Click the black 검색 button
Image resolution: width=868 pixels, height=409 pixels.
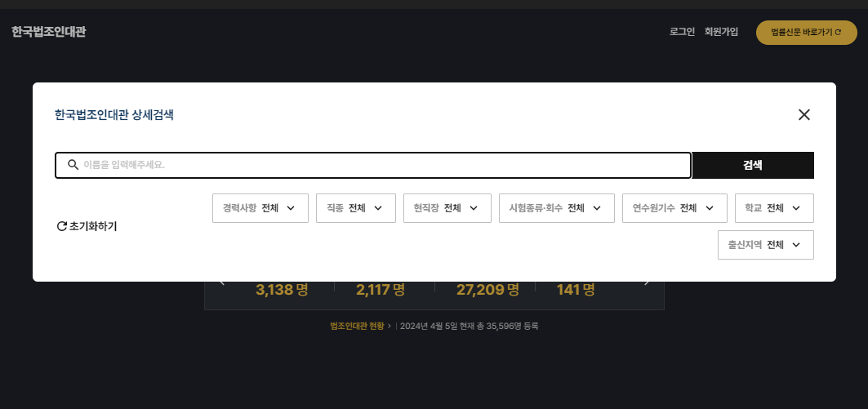(x=752, y=165)
